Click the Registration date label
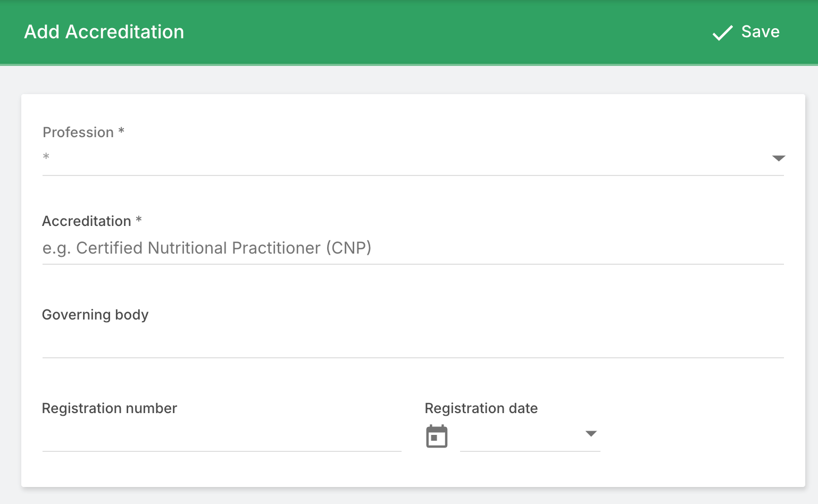 (481, 408)
